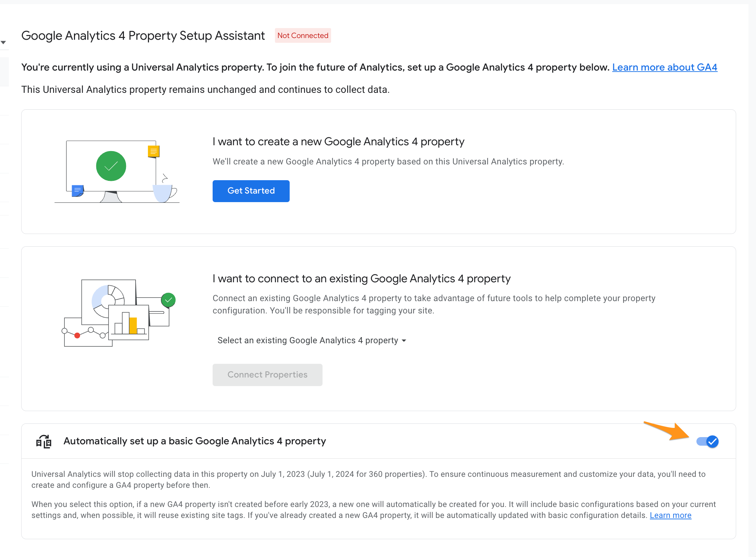Expand the left sidebar collapse arrow

(3, 42)
